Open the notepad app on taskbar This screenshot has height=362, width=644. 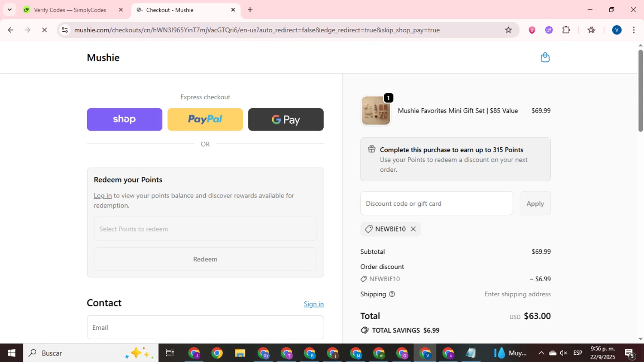(x=471, y=353)
